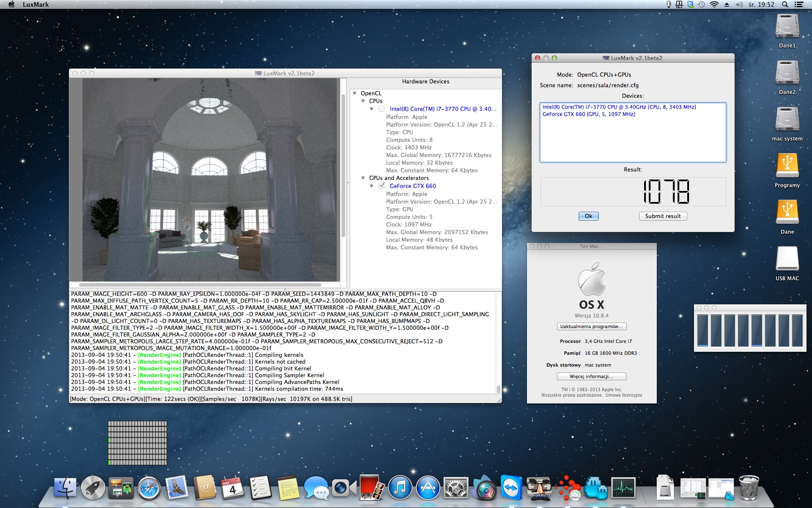Click the 1078 result display
This screenshot has height=508, width=812.
point(633,191)
